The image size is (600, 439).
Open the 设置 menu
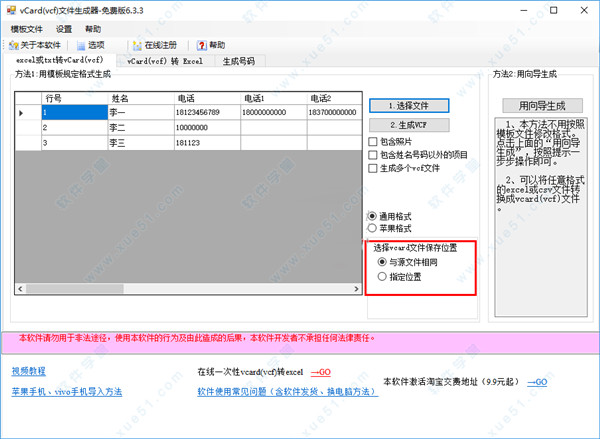[x=64, y=29]
